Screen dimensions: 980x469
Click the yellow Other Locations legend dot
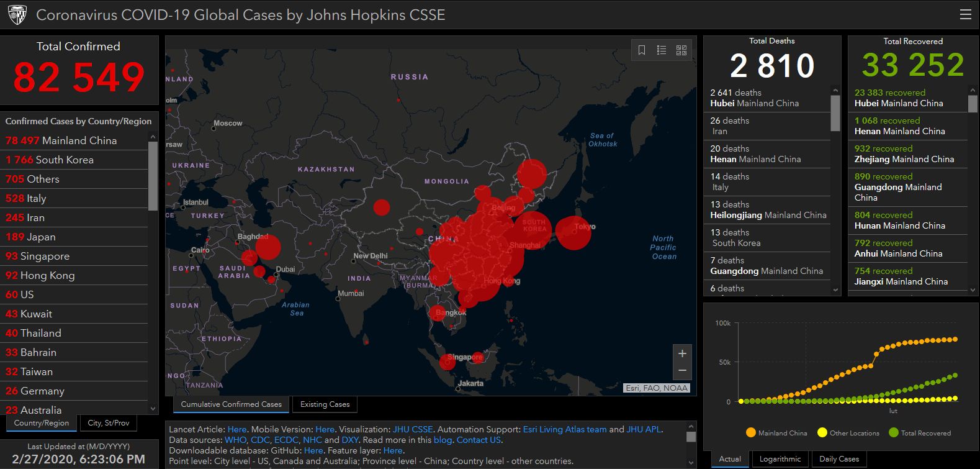[x=822, y=433]
